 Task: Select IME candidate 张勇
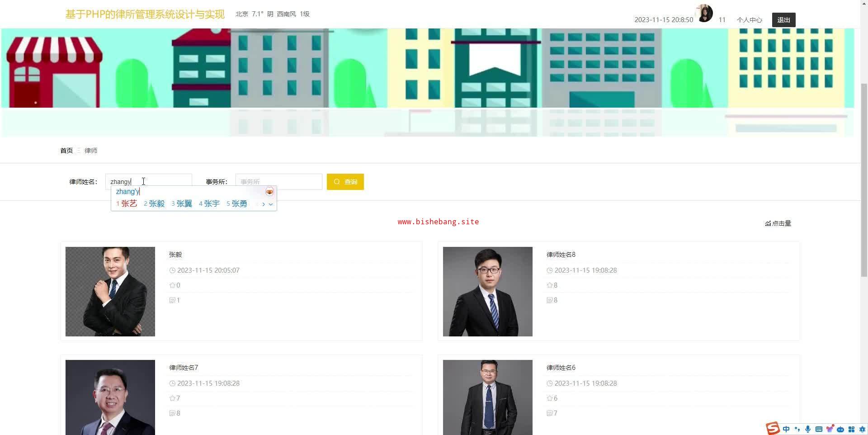[237, 203]
